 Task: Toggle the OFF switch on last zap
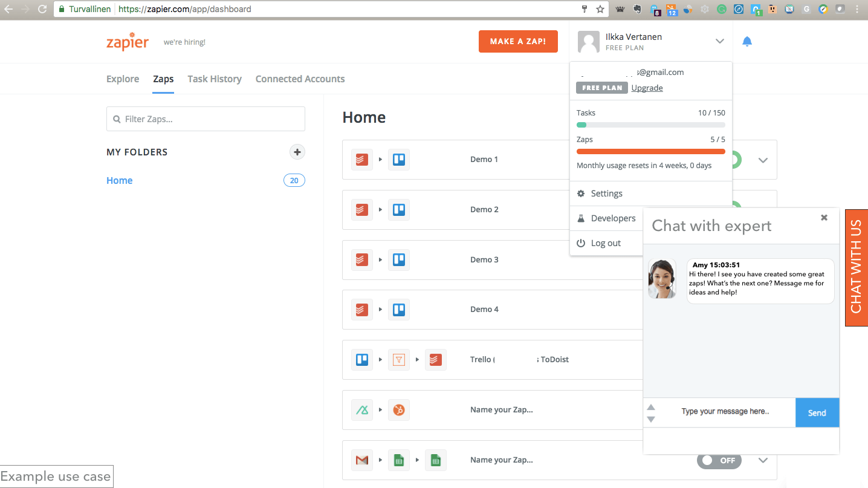[719, 460]
